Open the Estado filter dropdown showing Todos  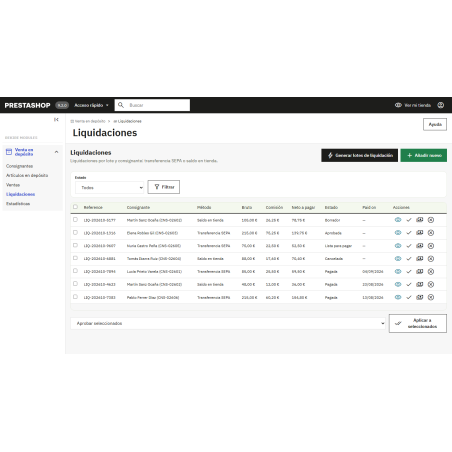point(110,188)
